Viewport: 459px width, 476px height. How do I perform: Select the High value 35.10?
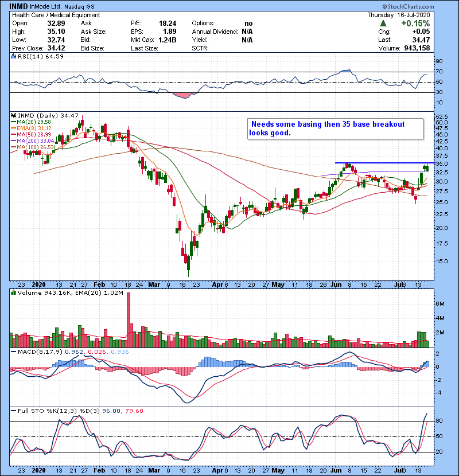tap(56, 32)
